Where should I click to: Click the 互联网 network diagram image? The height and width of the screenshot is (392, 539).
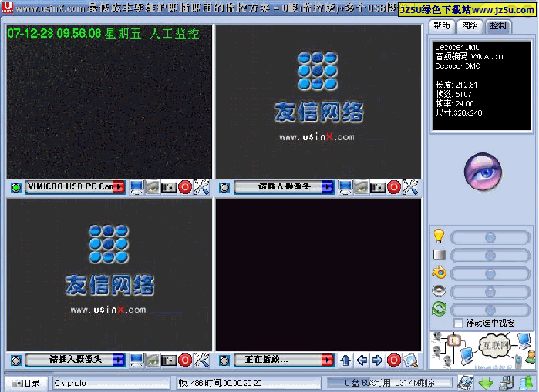coord(482,350)
